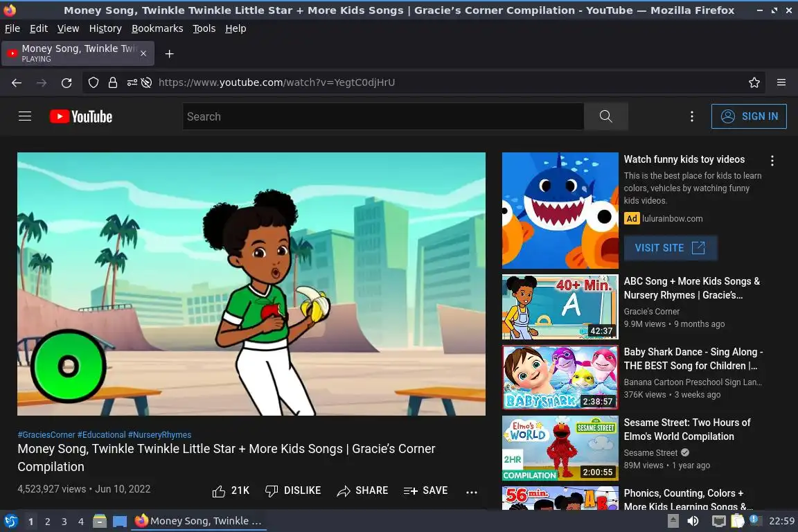
Task: Open YouTube settings three-dot menu in header
Action: click(691, 116)
